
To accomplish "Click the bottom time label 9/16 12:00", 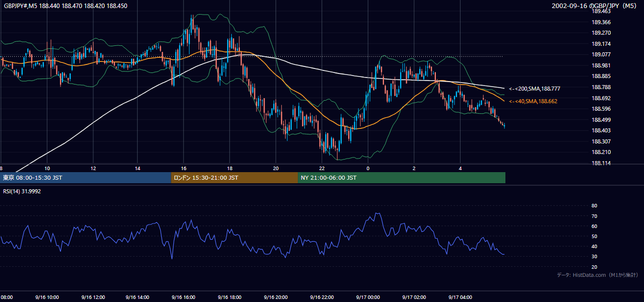I will (x=93, y=297).
